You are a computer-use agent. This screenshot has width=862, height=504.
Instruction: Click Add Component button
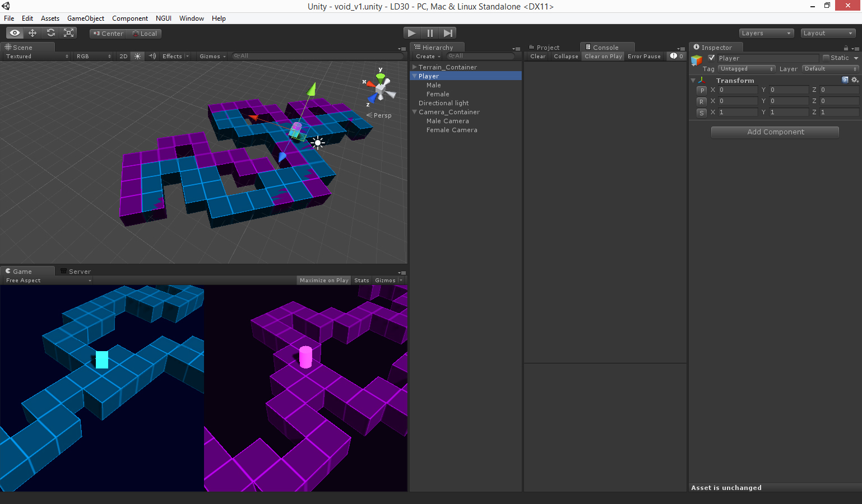[775, 132]
